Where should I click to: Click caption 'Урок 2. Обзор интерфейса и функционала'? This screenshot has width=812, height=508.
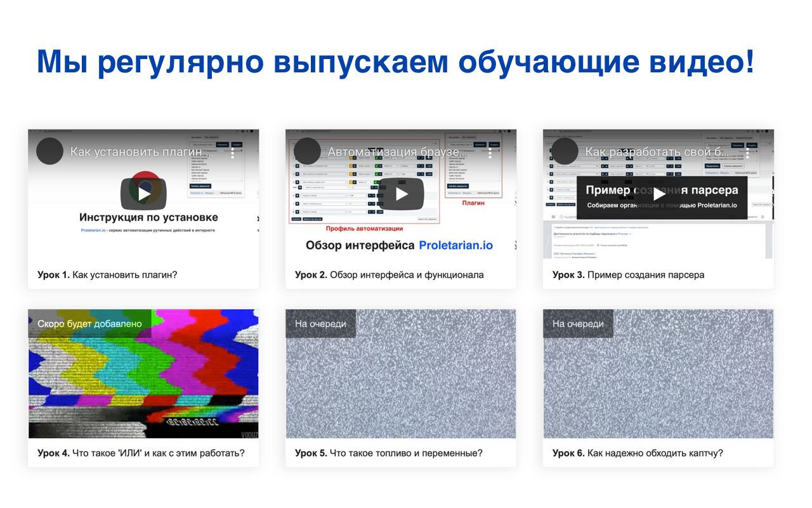[390, 275]
